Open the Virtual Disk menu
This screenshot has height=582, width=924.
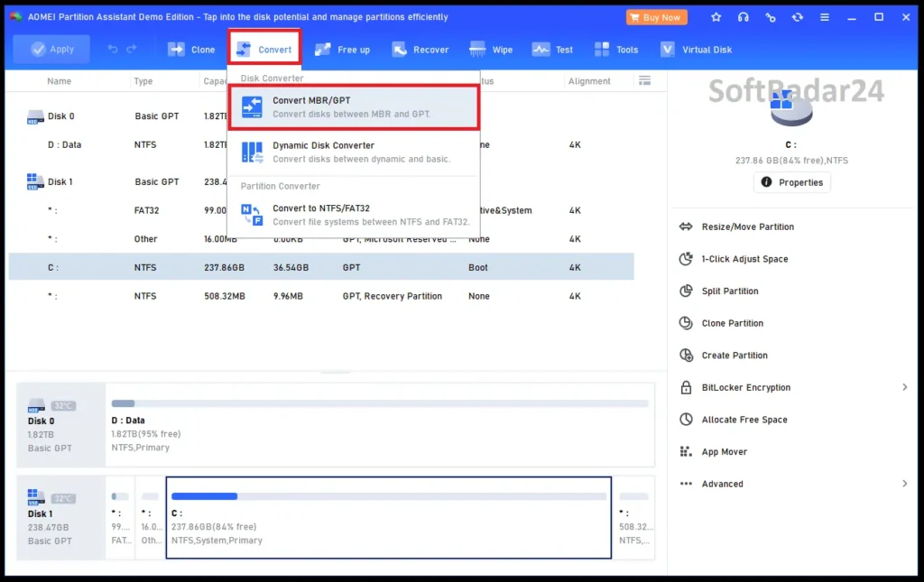[696, 50]
